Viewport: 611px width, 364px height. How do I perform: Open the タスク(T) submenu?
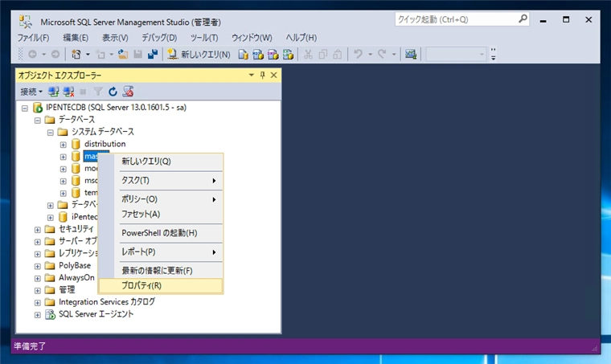click(x=161, y=180)
